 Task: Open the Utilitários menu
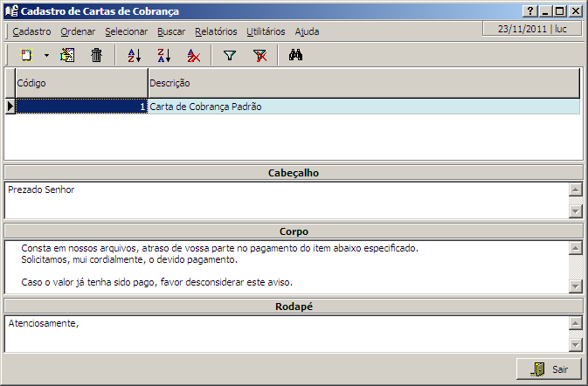(x=266, y=31)
